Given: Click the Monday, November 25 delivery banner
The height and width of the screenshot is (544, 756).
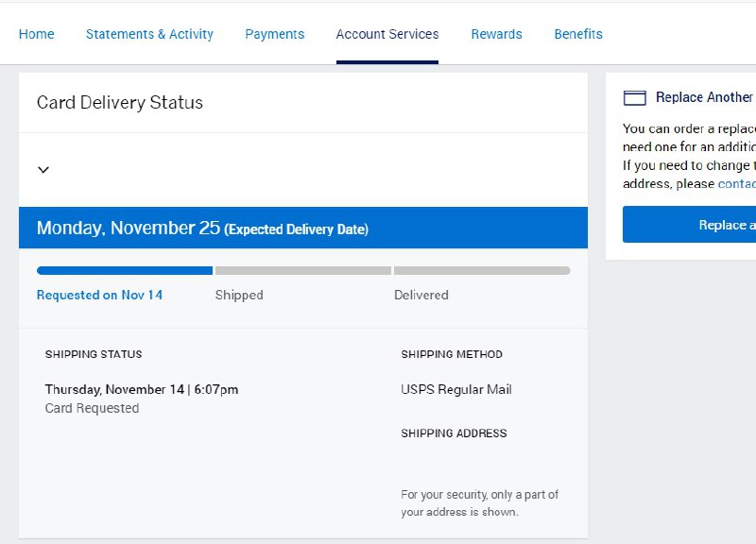Looking at the screenshot, I should 202,229.
